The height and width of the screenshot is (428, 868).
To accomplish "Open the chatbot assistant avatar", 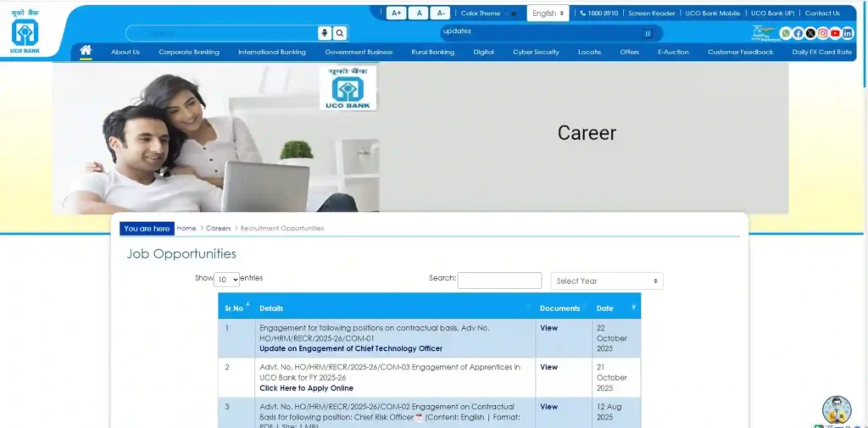I will [x=836, y=410].
